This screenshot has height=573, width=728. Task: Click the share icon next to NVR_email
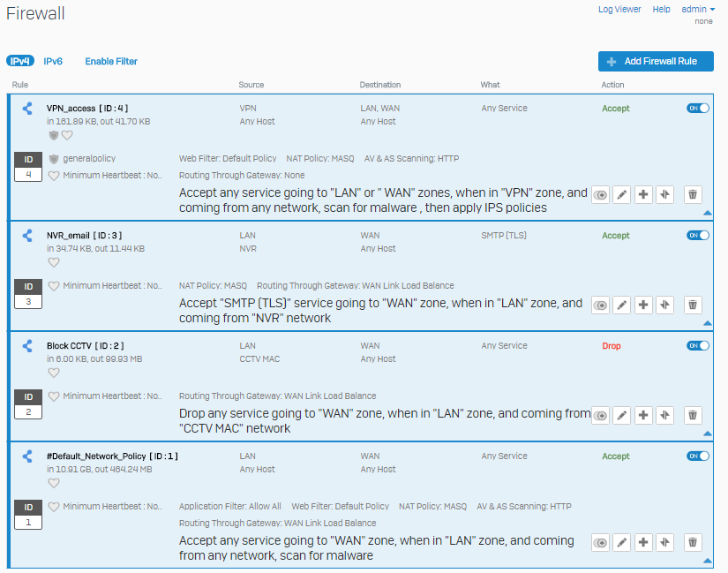coord(27,236)
